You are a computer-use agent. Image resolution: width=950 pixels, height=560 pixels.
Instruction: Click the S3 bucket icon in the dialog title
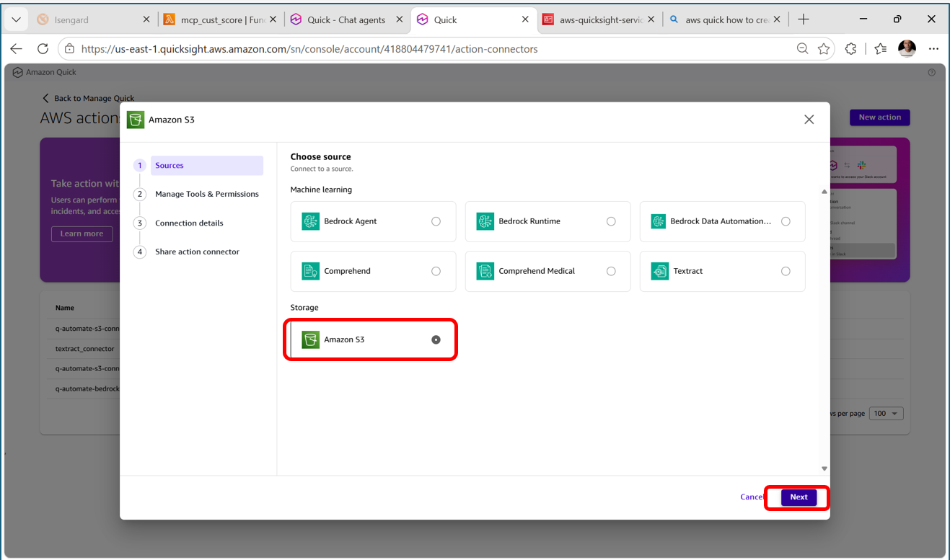tap(136, 120)
